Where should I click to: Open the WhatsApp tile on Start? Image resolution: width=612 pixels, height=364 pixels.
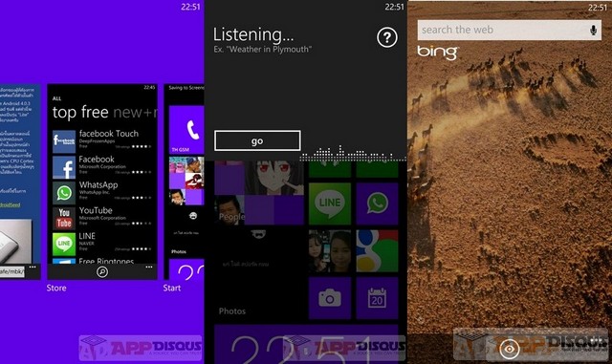coord(377,203)
